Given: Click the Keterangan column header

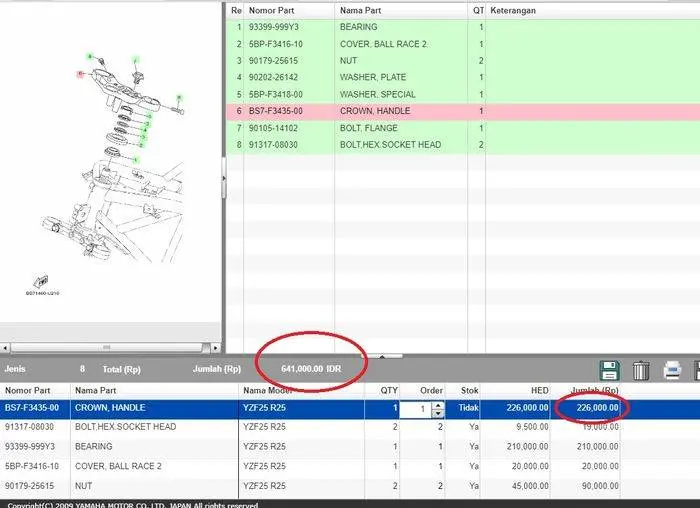Looking at the screenshot, I should pos(593,10).
